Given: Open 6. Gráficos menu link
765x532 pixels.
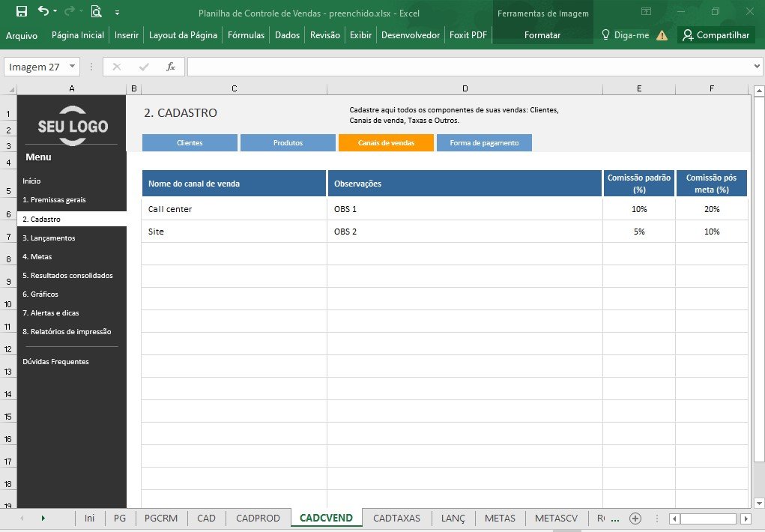Looking at the screenshot, I should [40, 294].
